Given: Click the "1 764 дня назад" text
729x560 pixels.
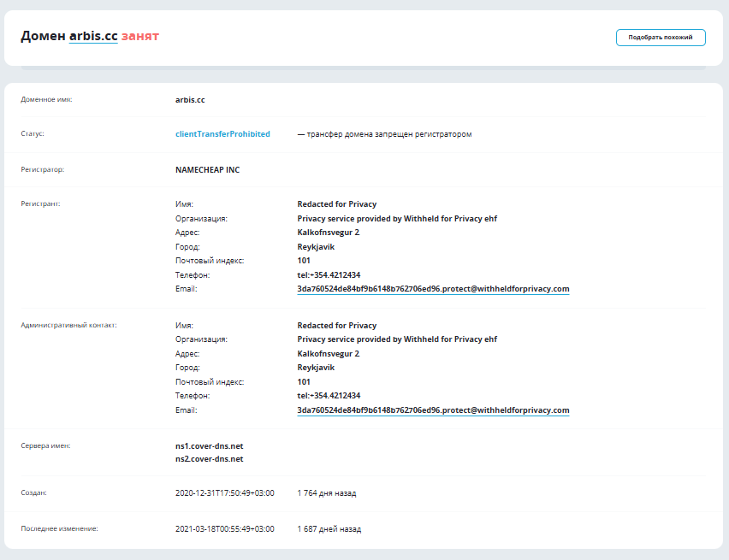Looking at the screenshot, I should 327,493.
